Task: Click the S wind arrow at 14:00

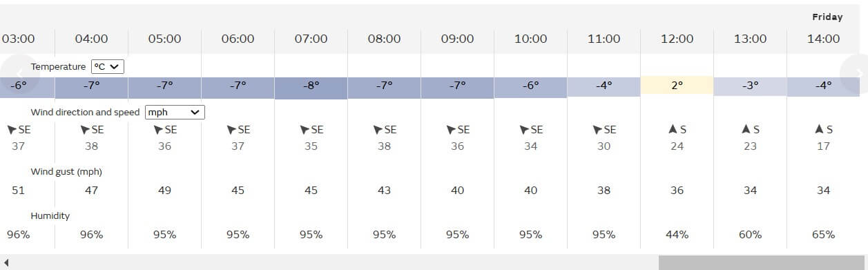Action: point(818,130)
